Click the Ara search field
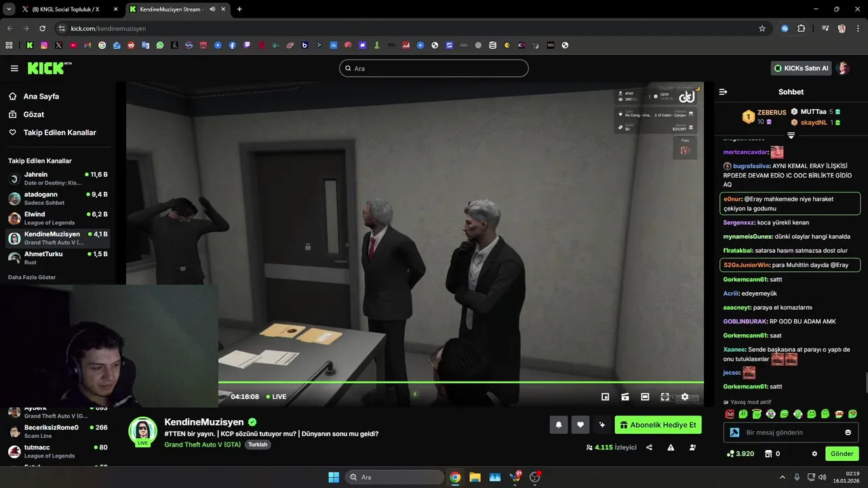Viewport: 868px width, 488px height. pyautogui.click(x=434, y=68)
